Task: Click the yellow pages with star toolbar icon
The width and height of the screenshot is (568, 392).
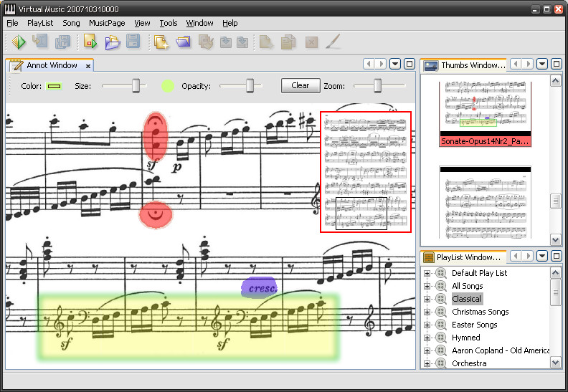Action: [x=161, y=42]
